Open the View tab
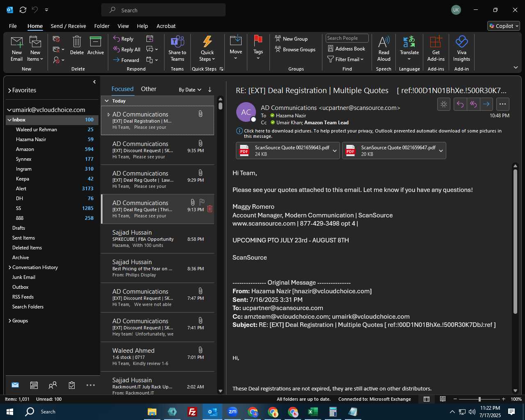Viewport: 525px width, 420px height. (x=123, y=26)
